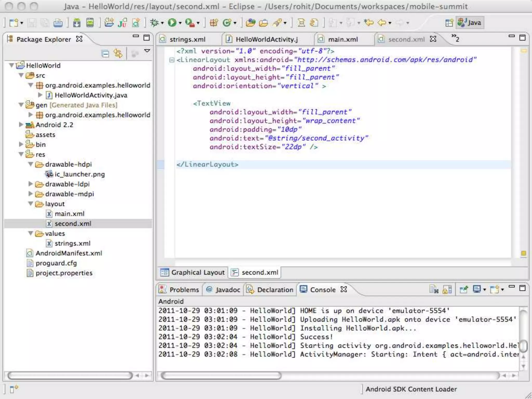Expand the Android 2.2 library node
This screenshot has height=399, width=532.
tap(21, 124)
